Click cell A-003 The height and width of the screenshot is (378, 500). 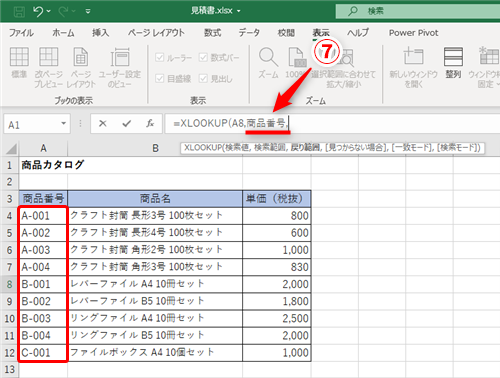pos(43,250)
